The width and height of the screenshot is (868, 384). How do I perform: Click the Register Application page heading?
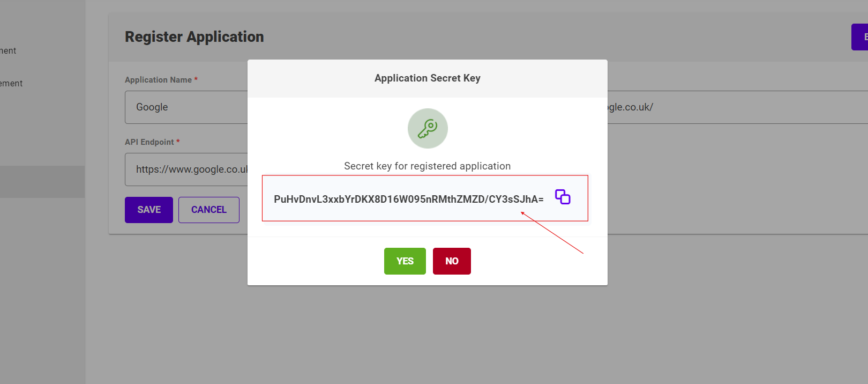194,37
